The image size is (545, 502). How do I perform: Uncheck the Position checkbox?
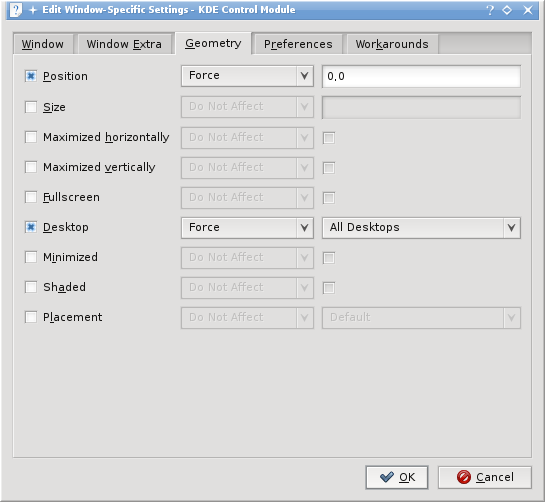(31, 76)
